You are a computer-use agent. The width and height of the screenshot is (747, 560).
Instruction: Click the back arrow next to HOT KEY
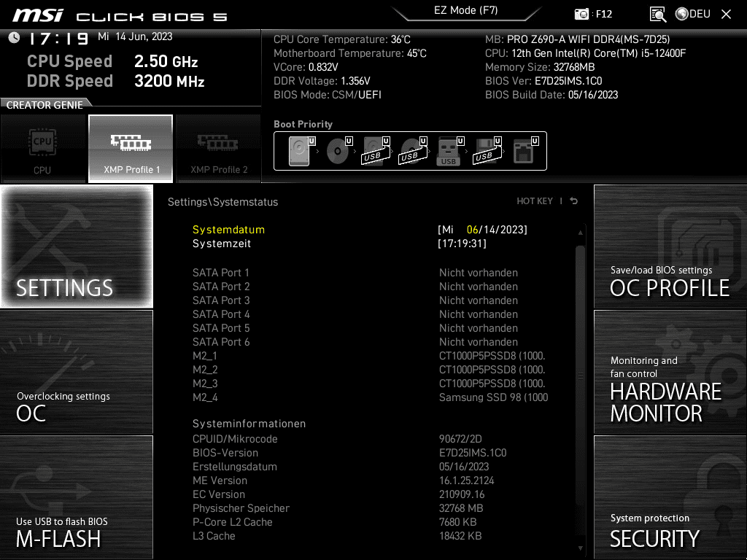(574, 201)
